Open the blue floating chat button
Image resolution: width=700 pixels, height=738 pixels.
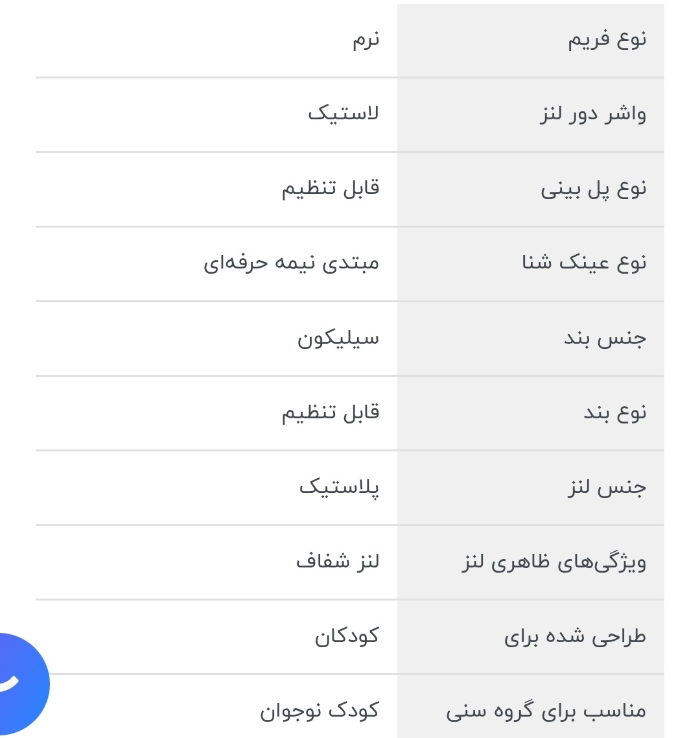[19, 684]
